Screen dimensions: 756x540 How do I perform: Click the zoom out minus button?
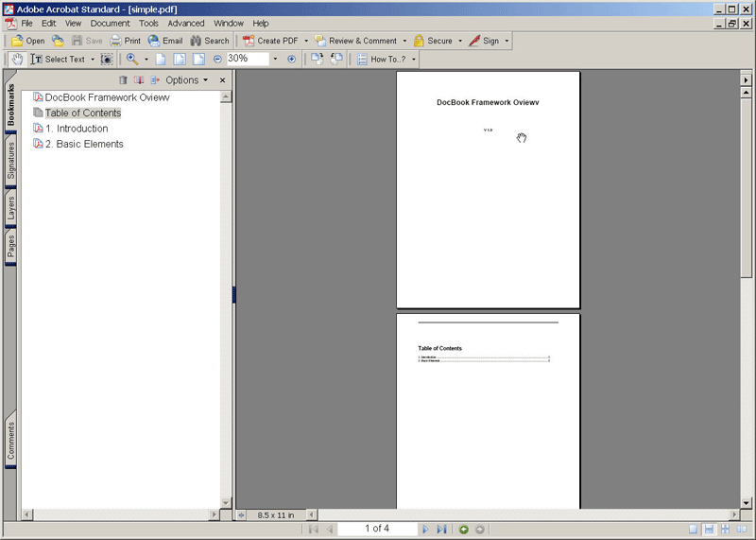pos(217,60)
